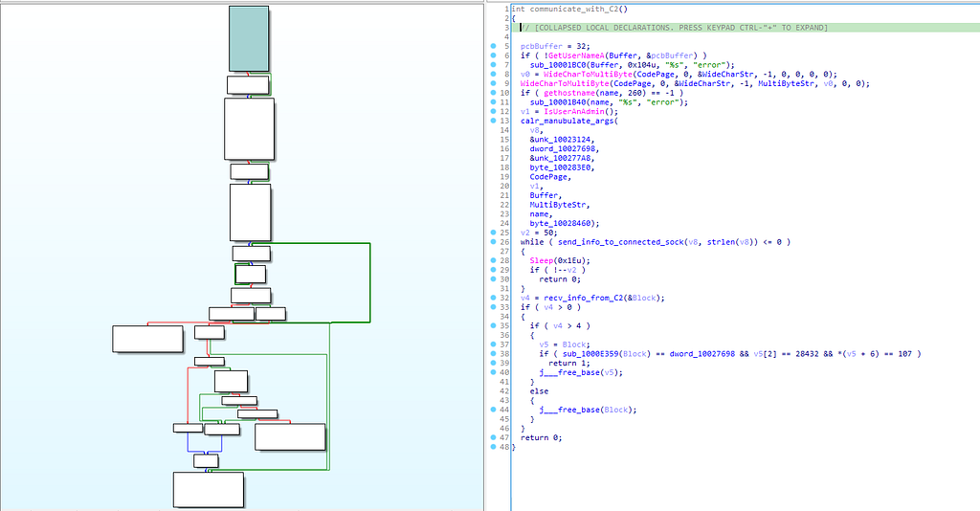Select &unk_100277A8 argument
Image resolution: width=980 pixels, height=511 pixels.
562,158
